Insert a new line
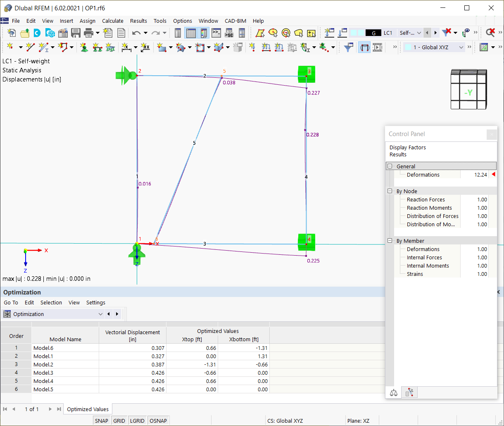 (x=30, y=48)
